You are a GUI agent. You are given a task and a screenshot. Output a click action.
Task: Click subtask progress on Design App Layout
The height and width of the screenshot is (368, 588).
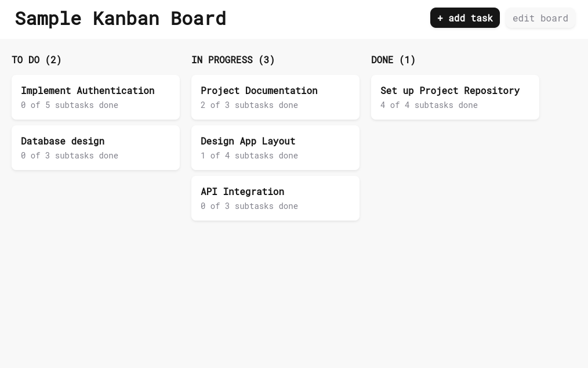(x=249, y=155)
